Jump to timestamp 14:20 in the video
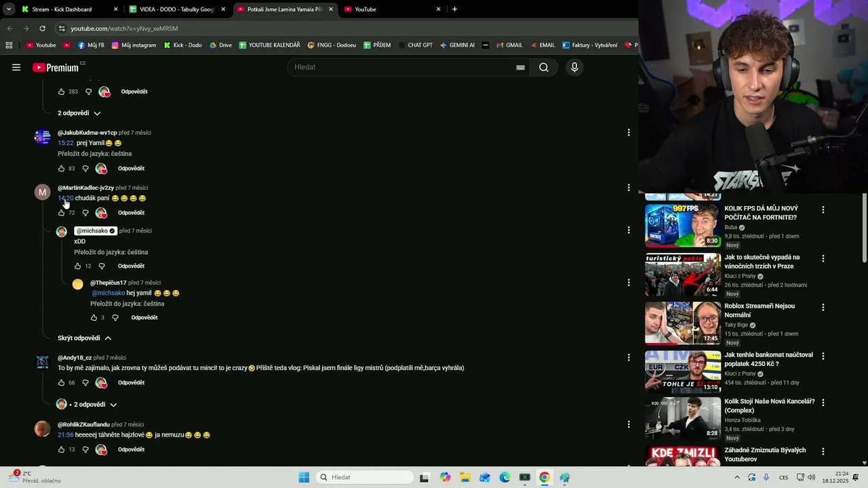This screenshot has width=868, height=488. pos(66,198)
